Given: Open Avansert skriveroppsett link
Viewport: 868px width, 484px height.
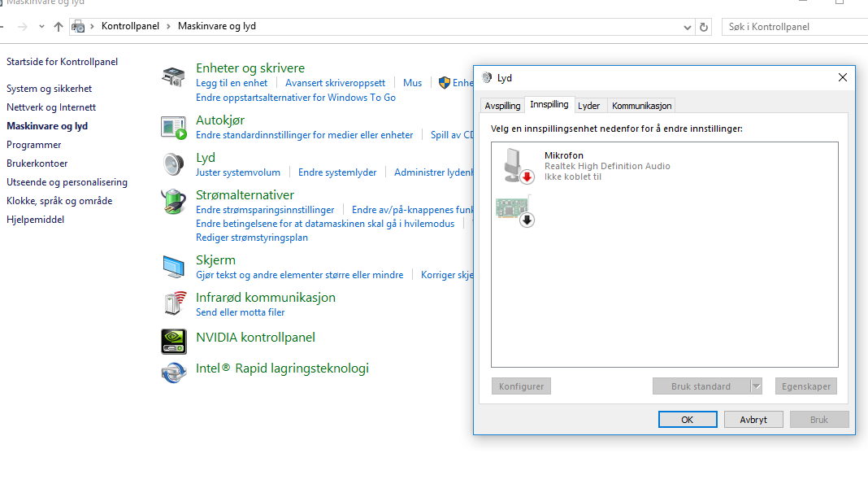Looking at the screenshot, I should [x=335, y=83].
